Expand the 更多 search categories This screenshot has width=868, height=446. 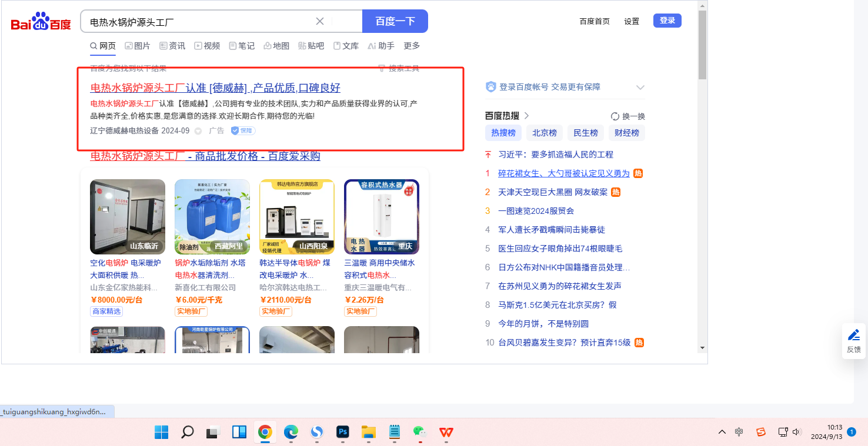tap(412, 46)
